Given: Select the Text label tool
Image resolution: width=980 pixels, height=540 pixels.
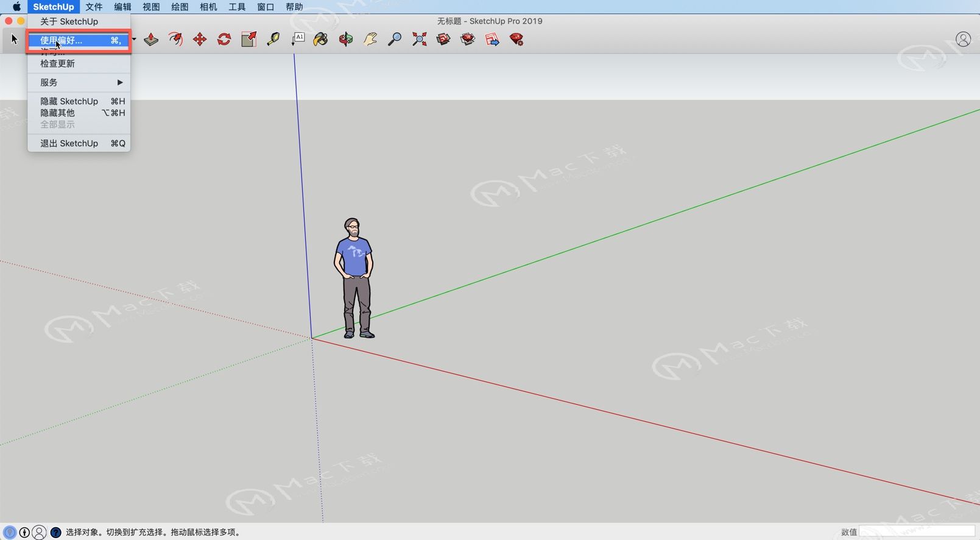Looking at the screenshot, I should tap(298, 40).
